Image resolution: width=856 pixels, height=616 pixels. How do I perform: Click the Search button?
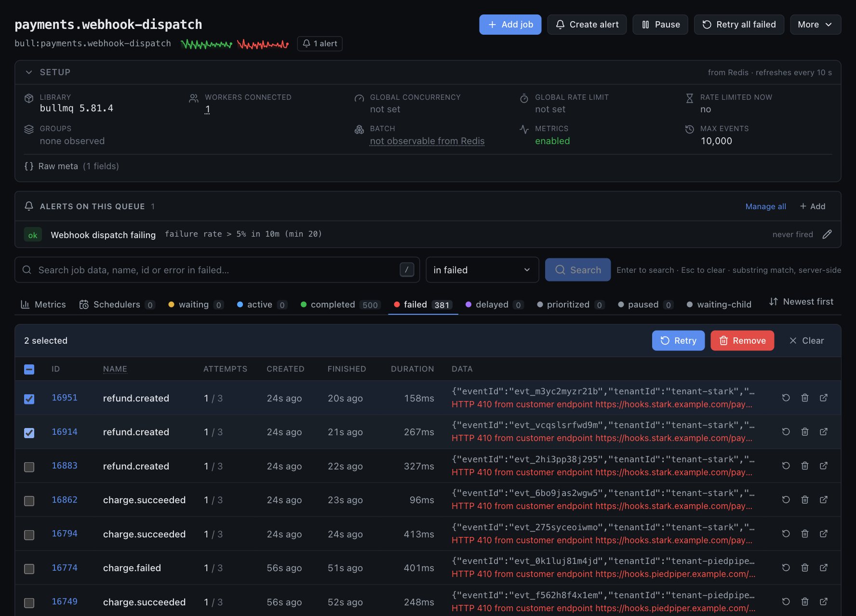click(x=577, y=270)
